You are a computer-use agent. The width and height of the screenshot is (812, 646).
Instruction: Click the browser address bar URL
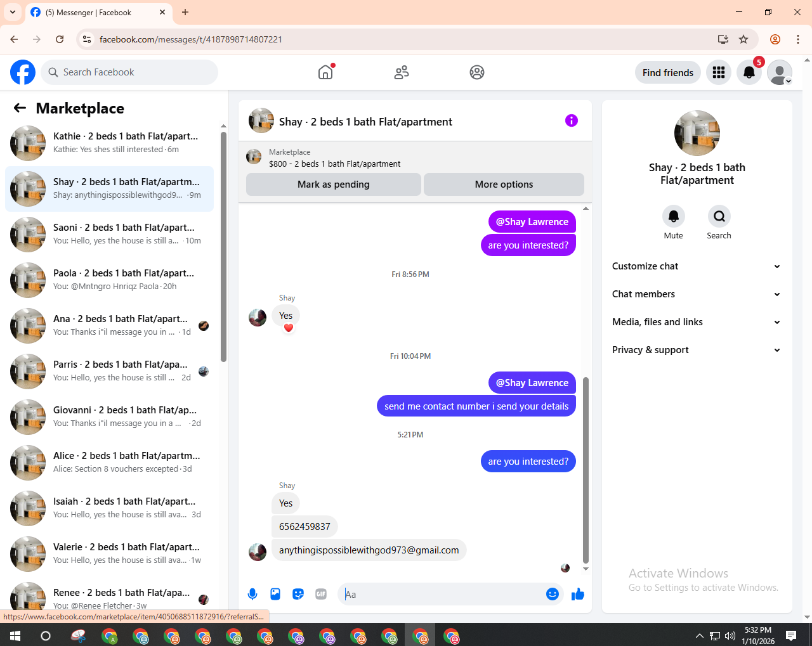pyautogui.click(x=191, y=39)
